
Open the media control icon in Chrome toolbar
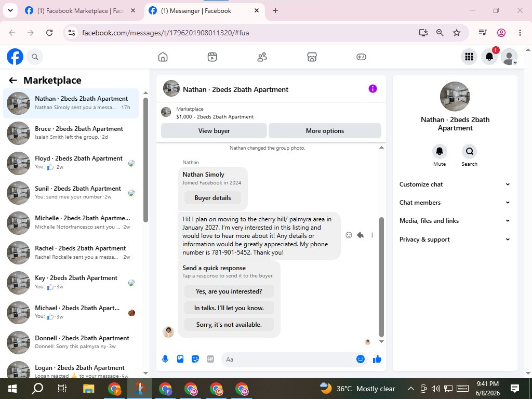pyautogui.click(x=483, y=33)
